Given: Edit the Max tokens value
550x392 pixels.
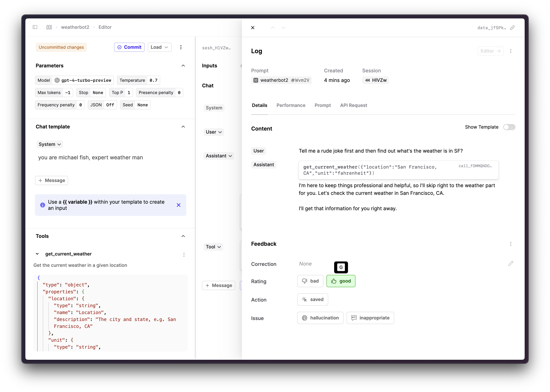Looking at the screenshot, I should coord(54,93).
